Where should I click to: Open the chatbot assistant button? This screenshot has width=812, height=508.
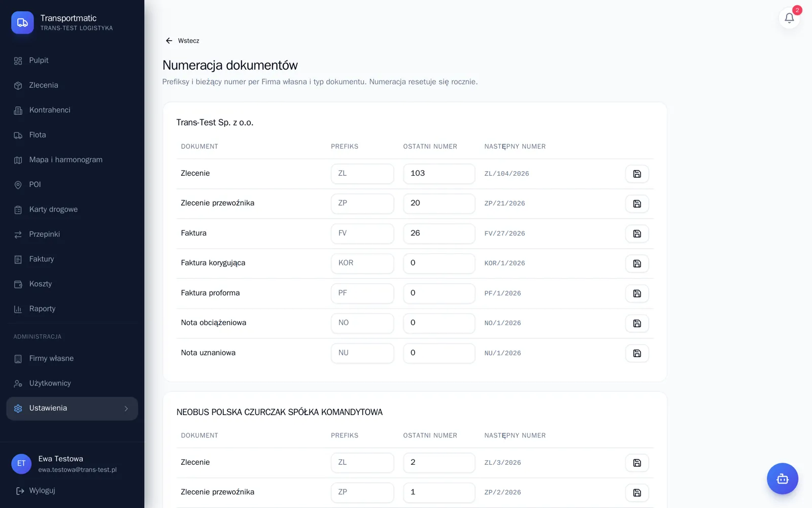(783, 479)
